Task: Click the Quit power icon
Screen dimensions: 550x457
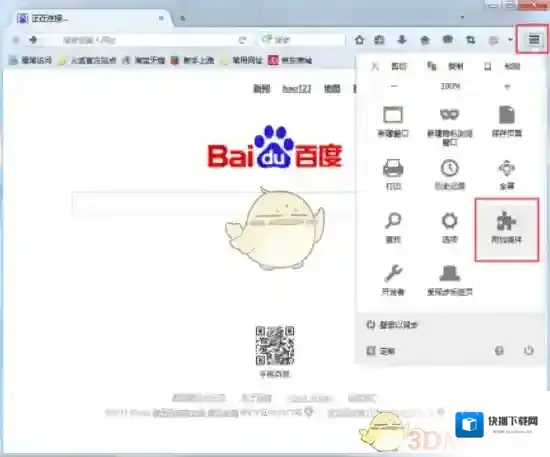Action: tap(529, 350)
